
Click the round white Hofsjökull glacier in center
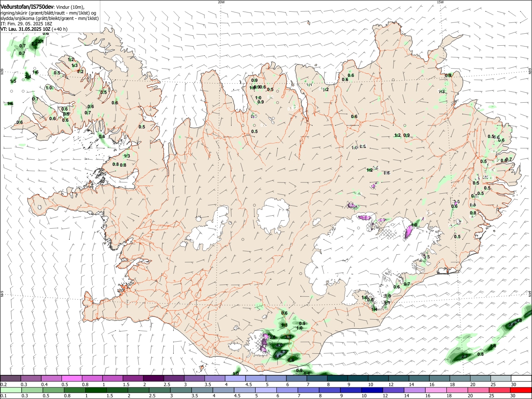(x=273, y=216)
